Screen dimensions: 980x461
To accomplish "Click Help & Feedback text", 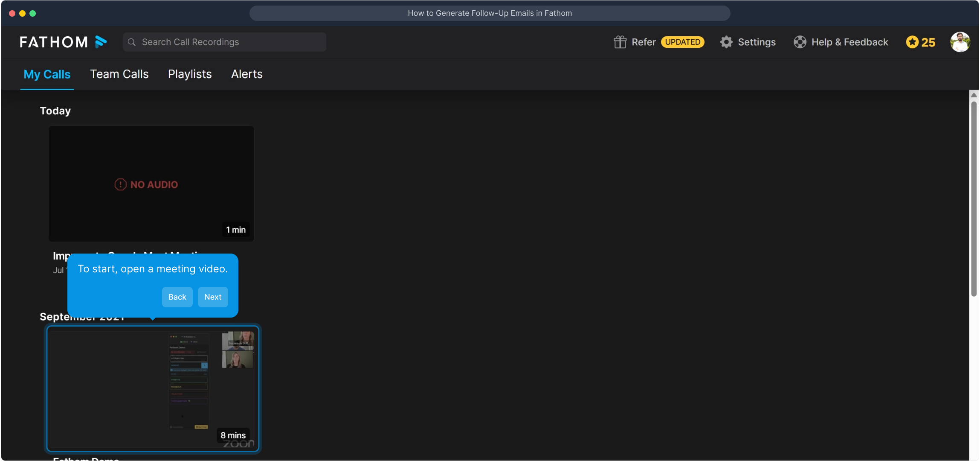I will pos(850,42).
